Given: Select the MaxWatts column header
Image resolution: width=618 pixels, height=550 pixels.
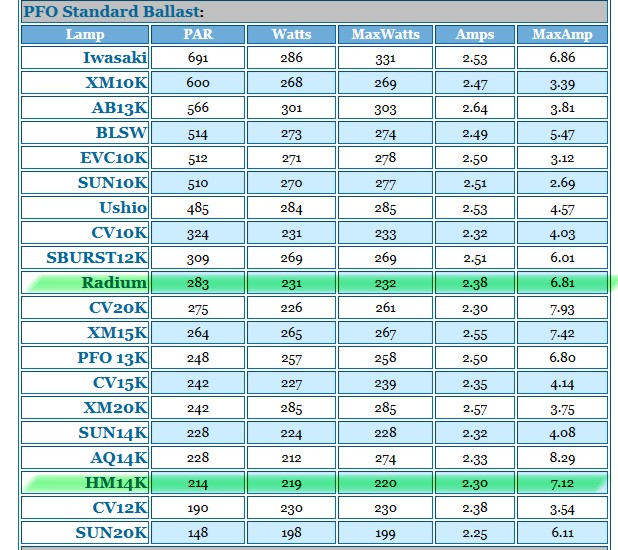Looking at the screenshot, I should [x=385, y=34].
